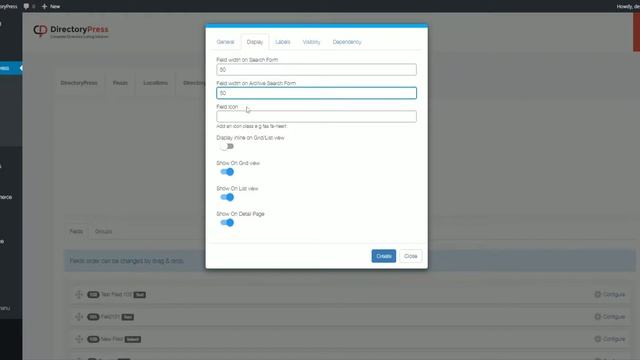Open the Locations tab in the page navigation
Image resolution: width=640 pixels, height=360 pixels.
(155, 83)
